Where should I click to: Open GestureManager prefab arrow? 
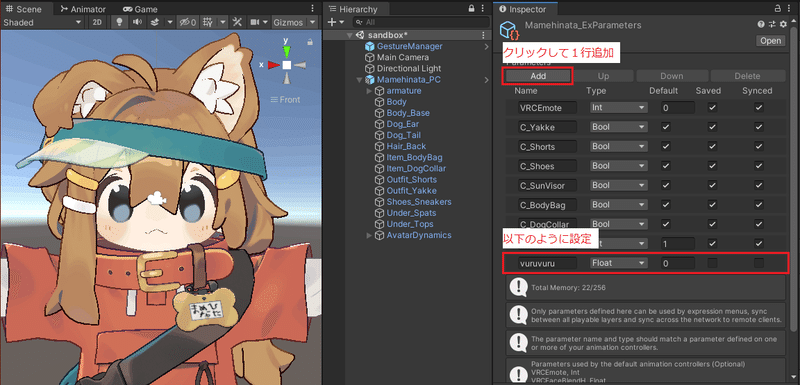click(x=487, y=46)
